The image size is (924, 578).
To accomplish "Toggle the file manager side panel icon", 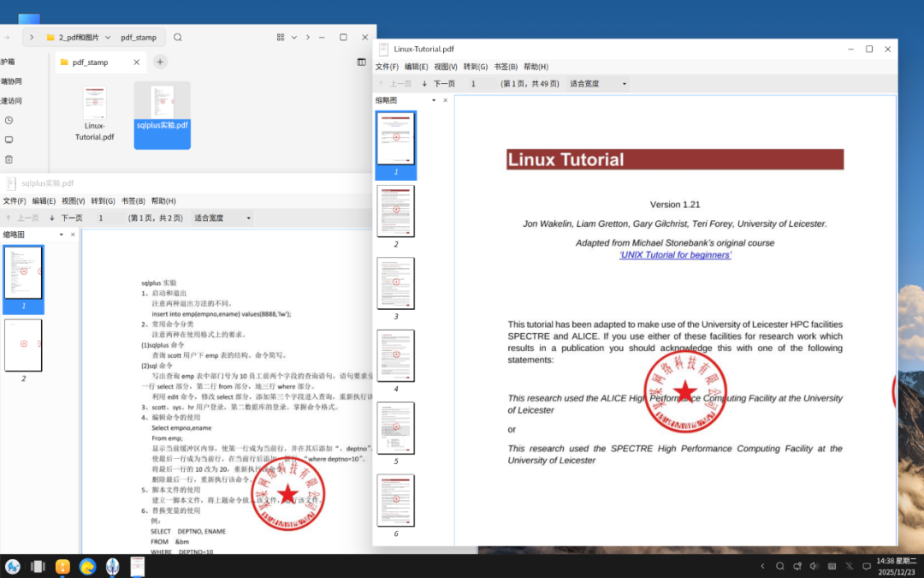I will [x=361, y=62].
